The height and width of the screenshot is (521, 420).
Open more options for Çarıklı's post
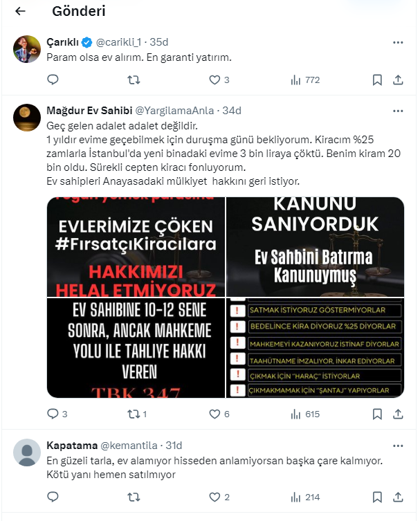pos(398,42)
